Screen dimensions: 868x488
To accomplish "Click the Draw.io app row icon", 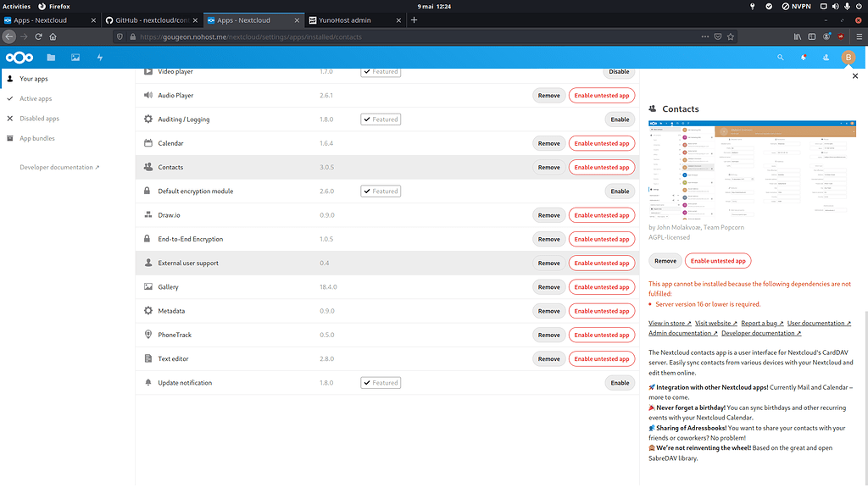I will [x=147, y=214].
